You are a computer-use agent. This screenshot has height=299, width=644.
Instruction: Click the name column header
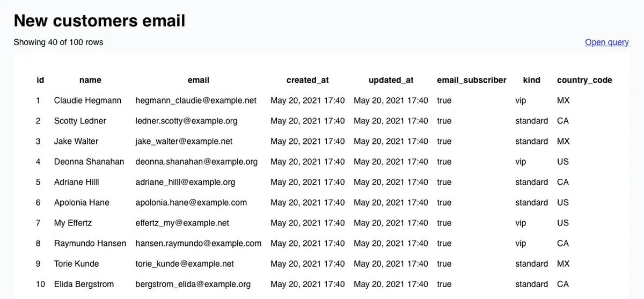click(x=90, y=80)
